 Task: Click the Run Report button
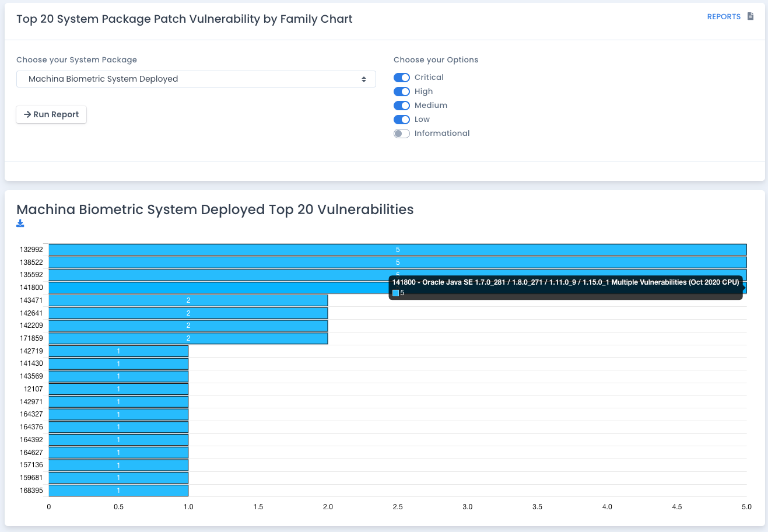click(x=51, y=114)
